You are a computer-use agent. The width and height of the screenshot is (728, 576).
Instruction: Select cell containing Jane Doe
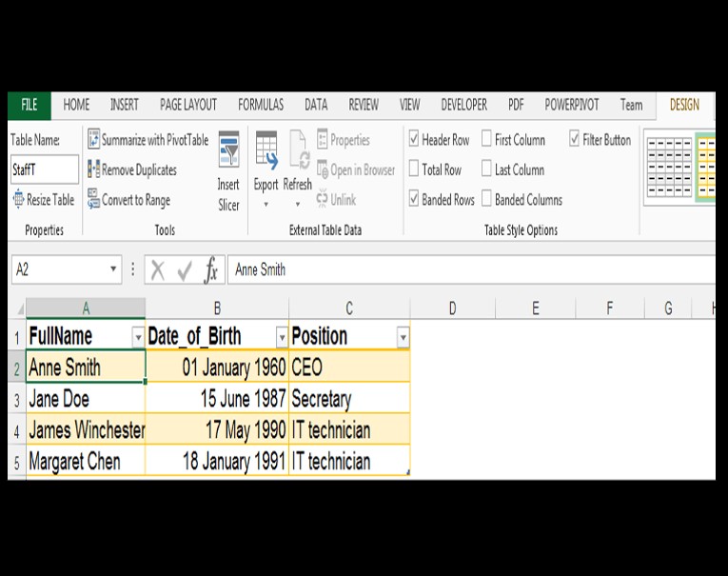click(86, 399)
